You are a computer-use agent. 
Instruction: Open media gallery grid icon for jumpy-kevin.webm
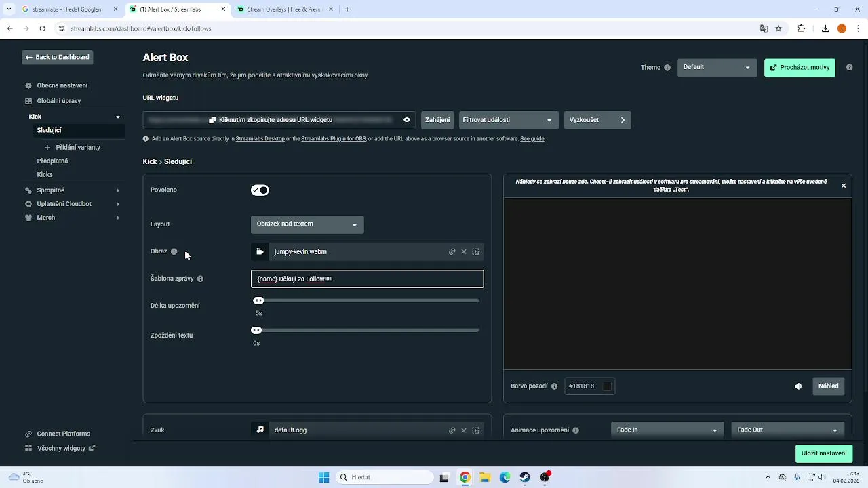[x=475, y=251]
